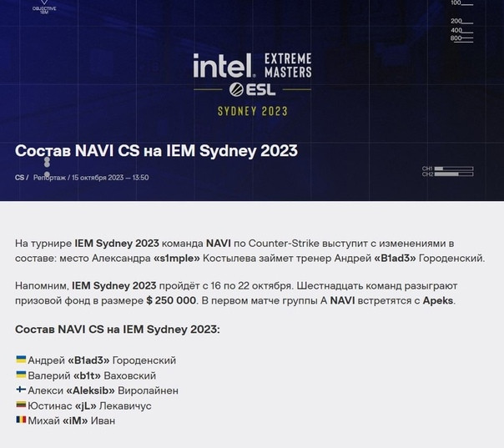Click the Lithuanian flag next to jL
The image size is (504, 448).
tap(21, 405)
